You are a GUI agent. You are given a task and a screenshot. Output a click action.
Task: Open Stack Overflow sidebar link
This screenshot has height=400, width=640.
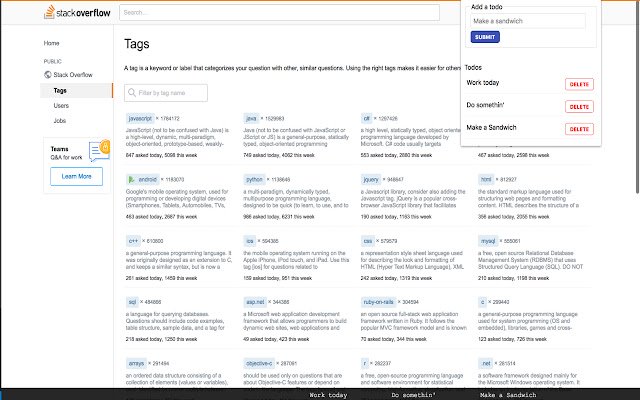[73, 75]
